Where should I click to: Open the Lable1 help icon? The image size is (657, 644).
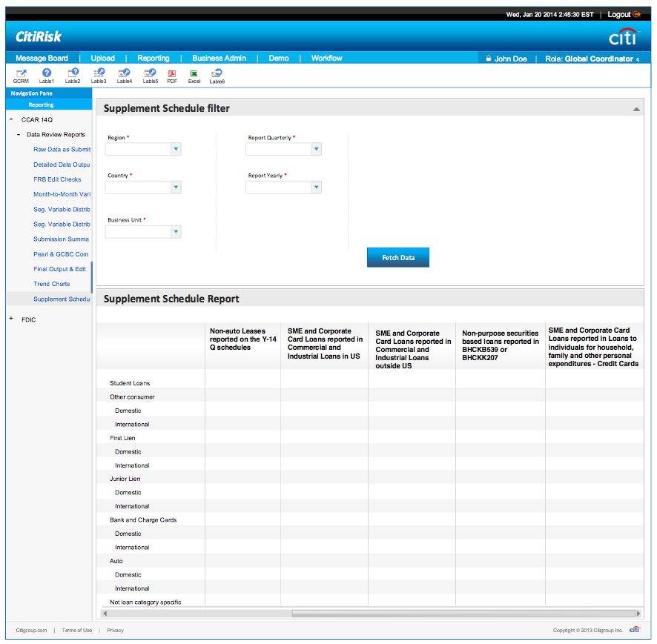[x=47, y=73]
